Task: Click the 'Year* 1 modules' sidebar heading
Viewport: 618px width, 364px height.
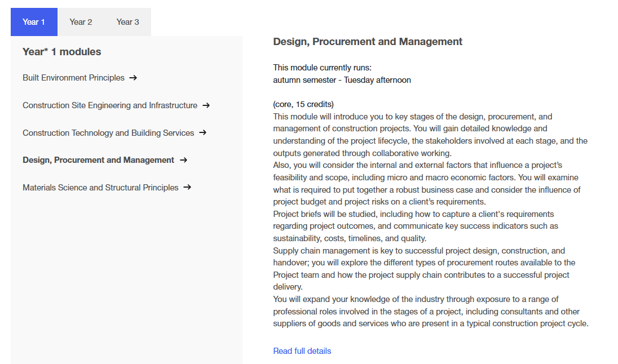Action: click(x=62, y=52)
